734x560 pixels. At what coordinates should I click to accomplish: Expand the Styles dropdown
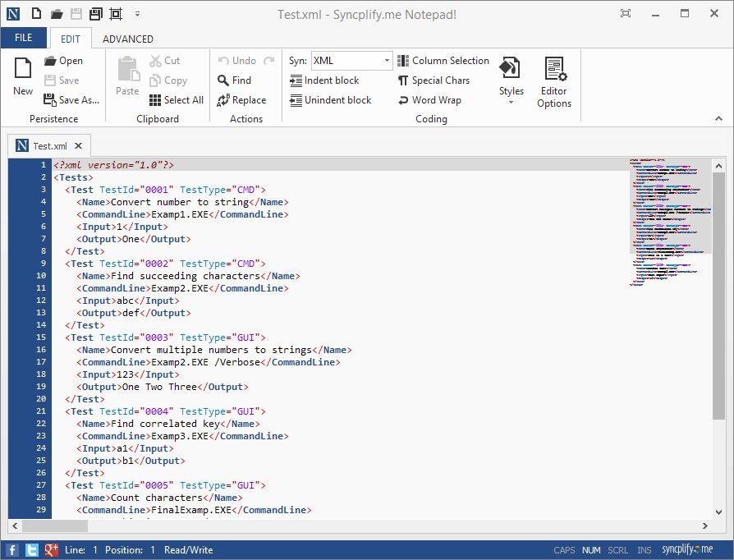[x=511, y=102]
